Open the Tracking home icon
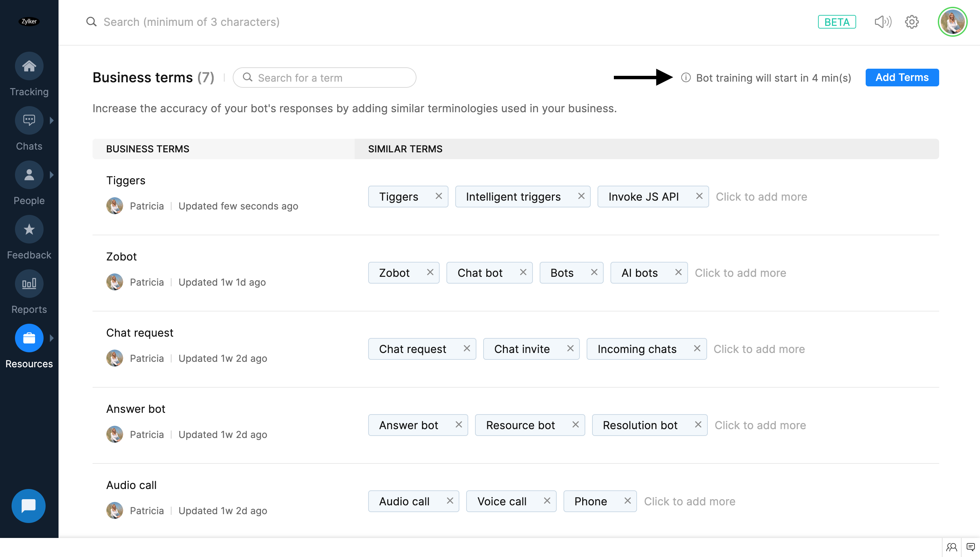The height and width of the screenshot is (557, 980). point(29,66)
